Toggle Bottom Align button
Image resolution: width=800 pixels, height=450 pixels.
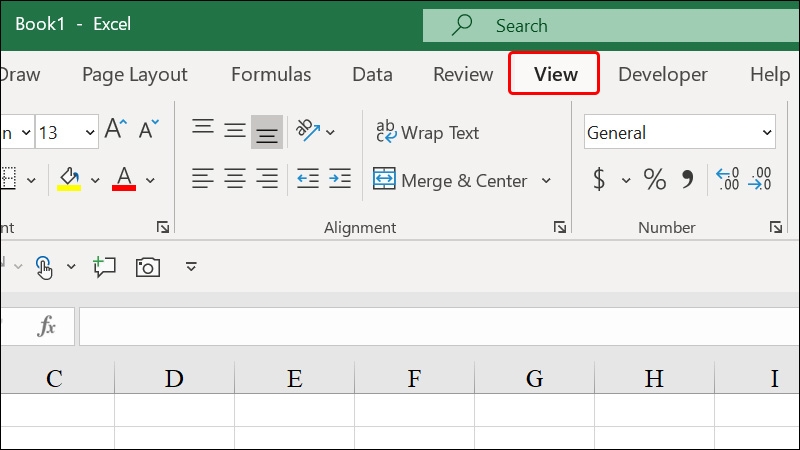pos(267,132)
